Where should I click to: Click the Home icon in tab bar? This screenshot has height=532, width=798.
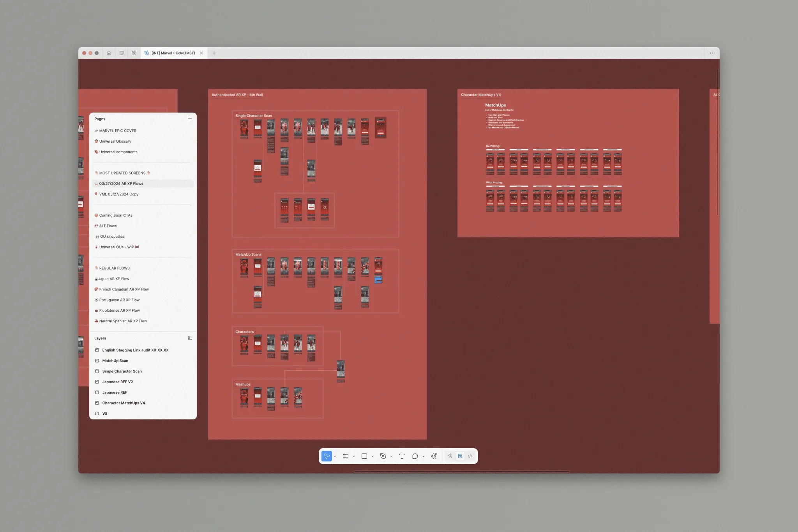(x=109, y=53)
